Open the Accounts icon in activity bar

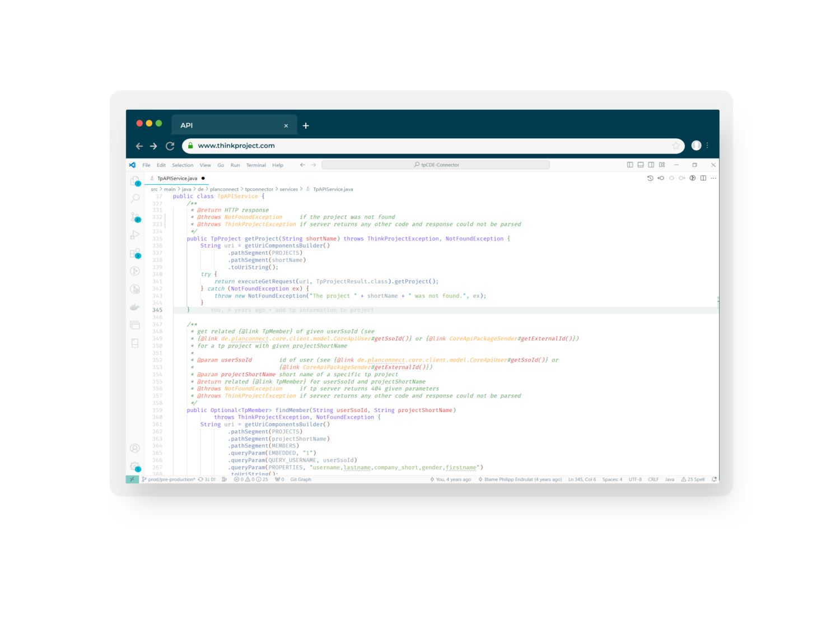[135, 448]
